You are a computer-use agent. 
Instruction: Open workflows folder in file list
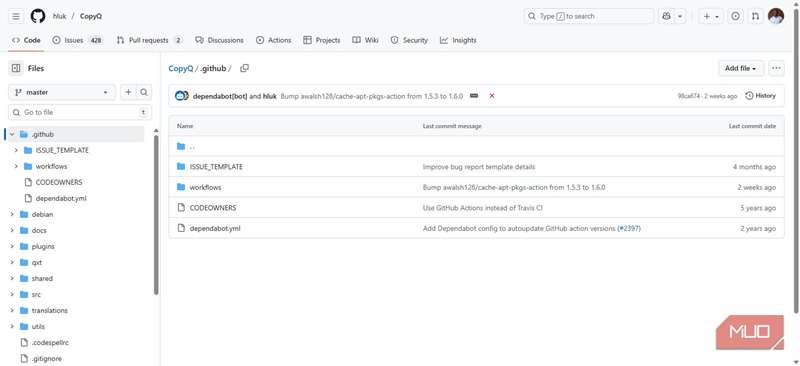point(205,187)
